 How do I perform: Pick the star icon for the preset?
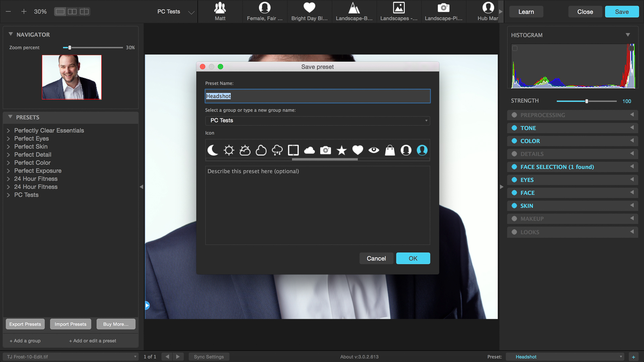point(341,150)
